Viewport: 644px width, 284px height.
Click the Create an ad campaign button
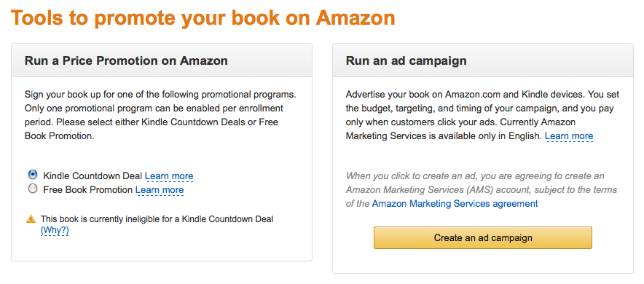482,237
